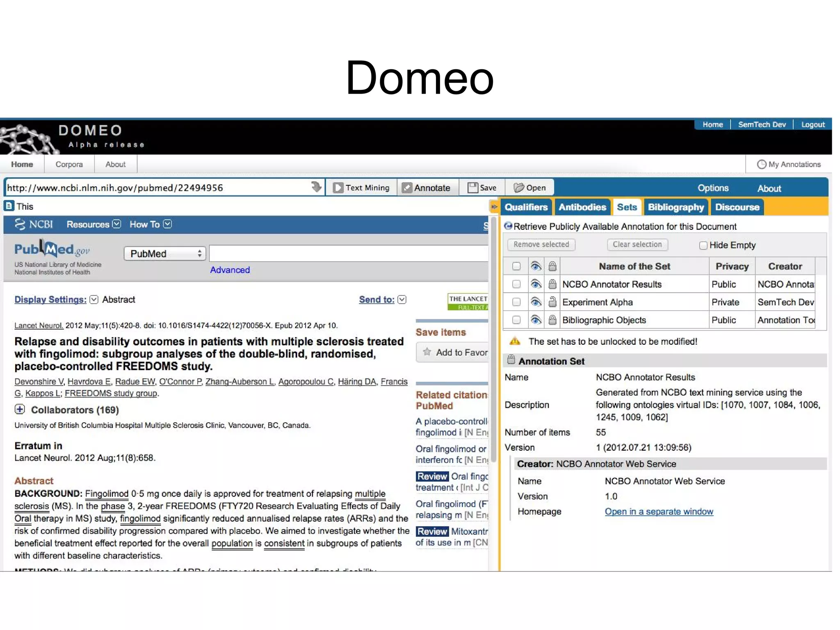
Task: Click the NCBI logo
Action: 34,224
